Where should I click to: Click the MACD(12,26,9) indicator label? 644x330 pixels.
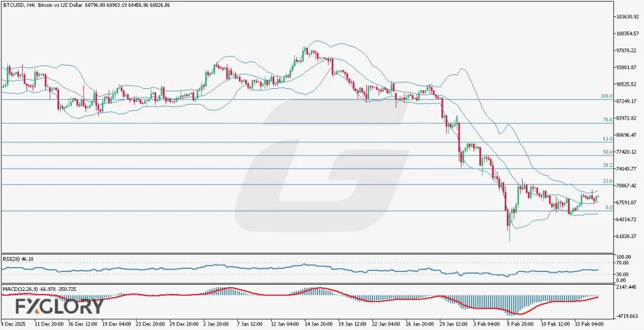40,289
